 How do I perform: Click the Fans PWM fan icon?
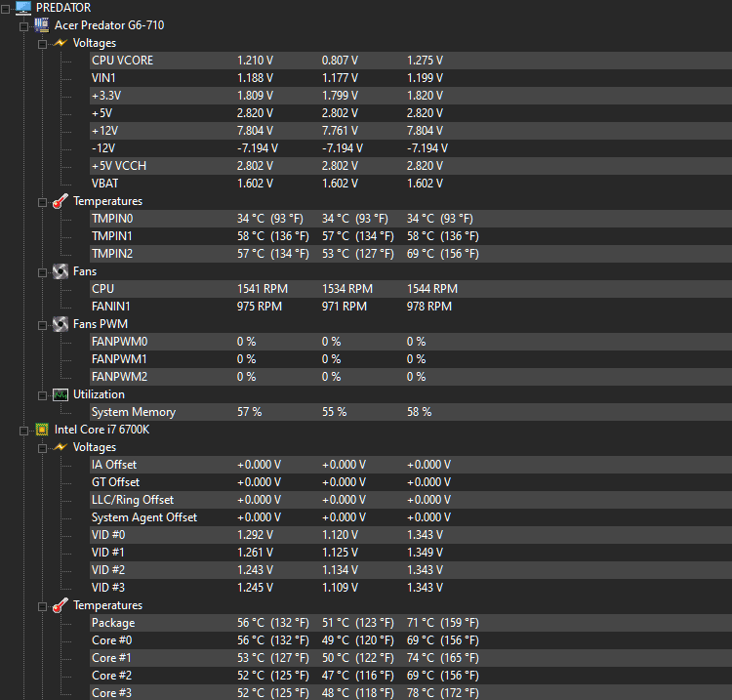(61, 324)
